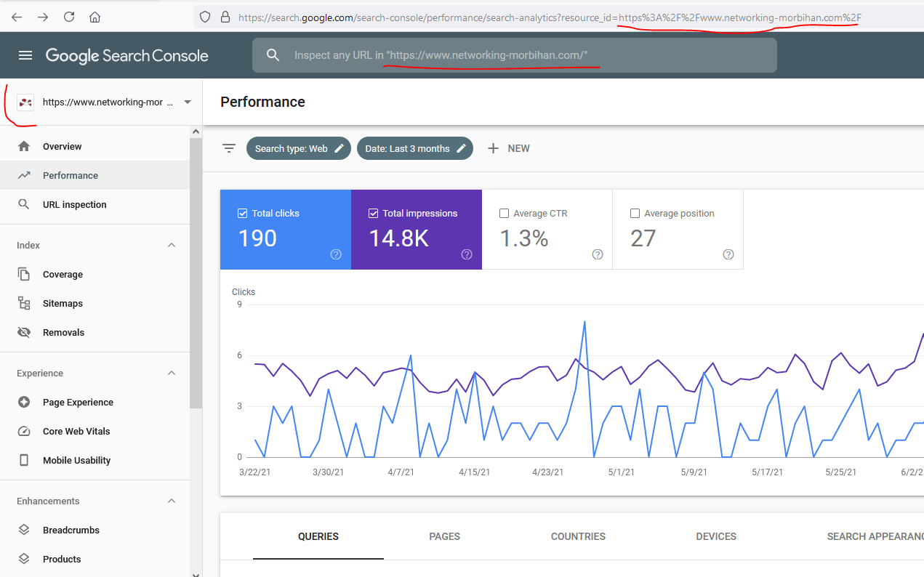Open the Breadcrumbs enhancement report
The height and width of the screenshot is (577, 924).
(x=95, y=530)
